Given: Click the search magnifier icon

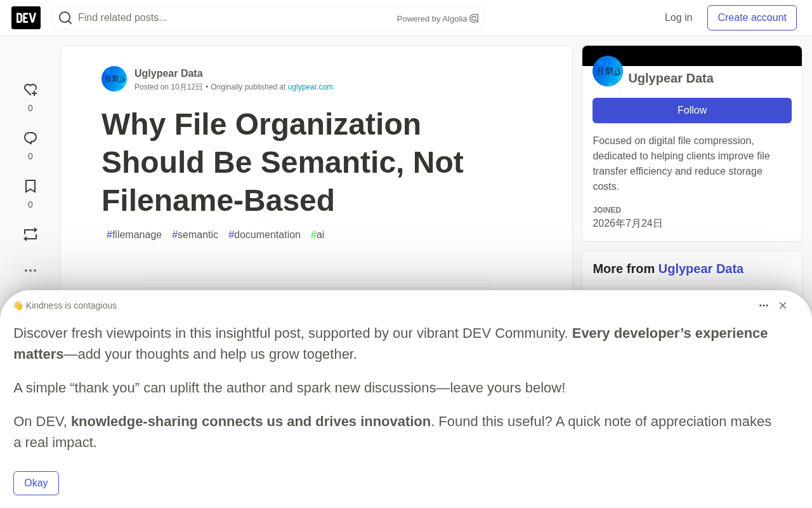Looking at the screenshot, I should pyautogui.click(x=65, y=18).
